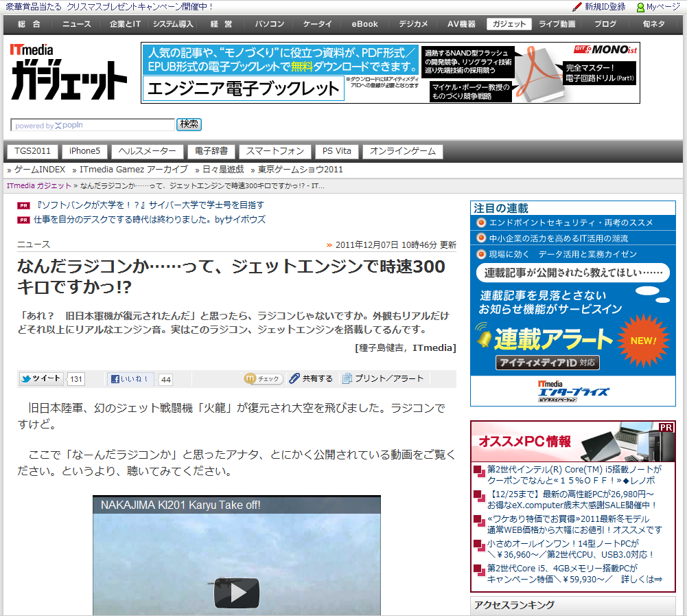Click the PR badge for サイボウズ link
Viewport: 687px width, 616px height.
pyautogui.click(x=23, y=220)
